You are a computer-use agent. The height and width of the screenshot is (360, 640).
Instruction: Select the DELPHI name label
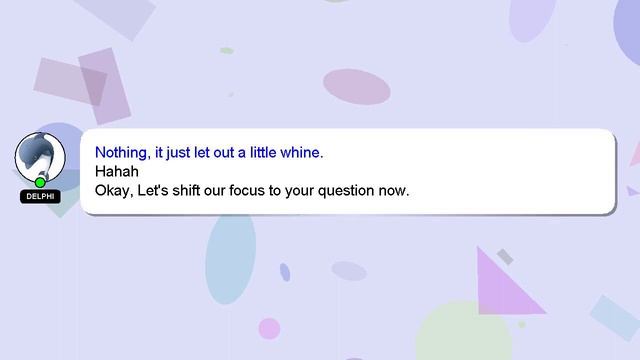[40, 196]
